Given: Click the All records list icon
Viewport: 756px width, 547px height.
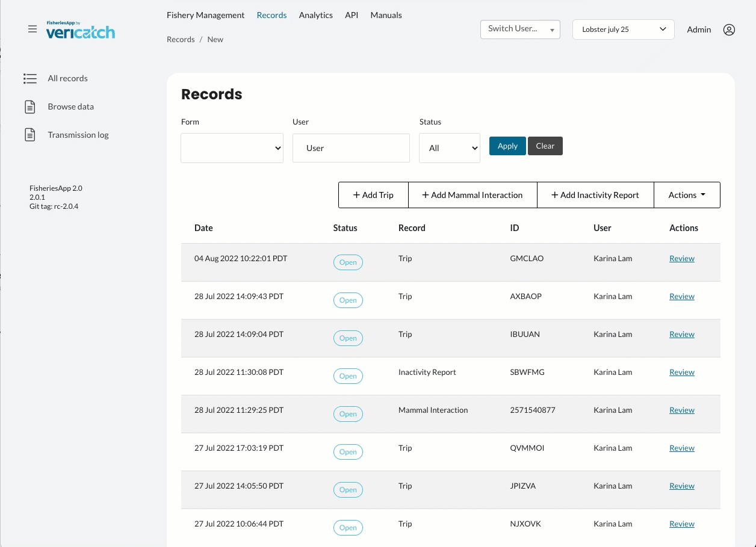Looking at the screenshot, I should tap(30, 78).
